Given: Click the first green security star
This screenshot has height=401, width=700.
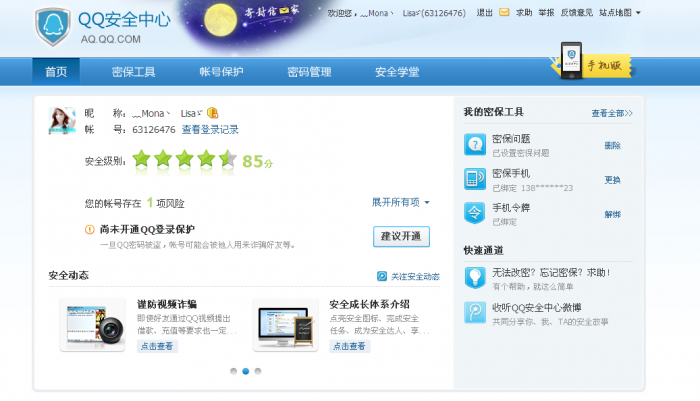Looking at the screenshot, I should (142, 159).
